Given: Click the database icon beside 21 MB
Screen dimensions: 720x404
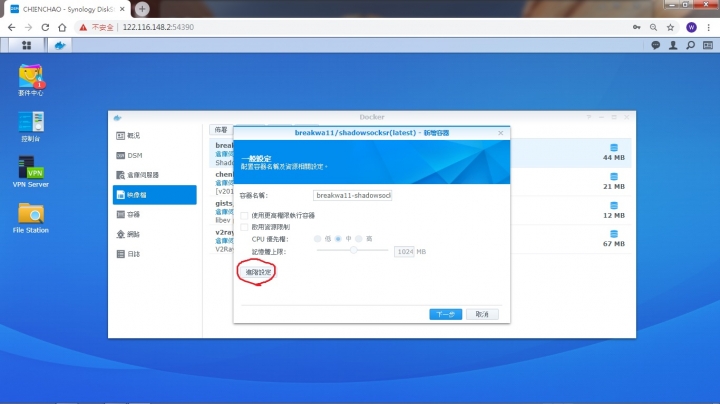Looking at the screenshot, I should point(614,176).
